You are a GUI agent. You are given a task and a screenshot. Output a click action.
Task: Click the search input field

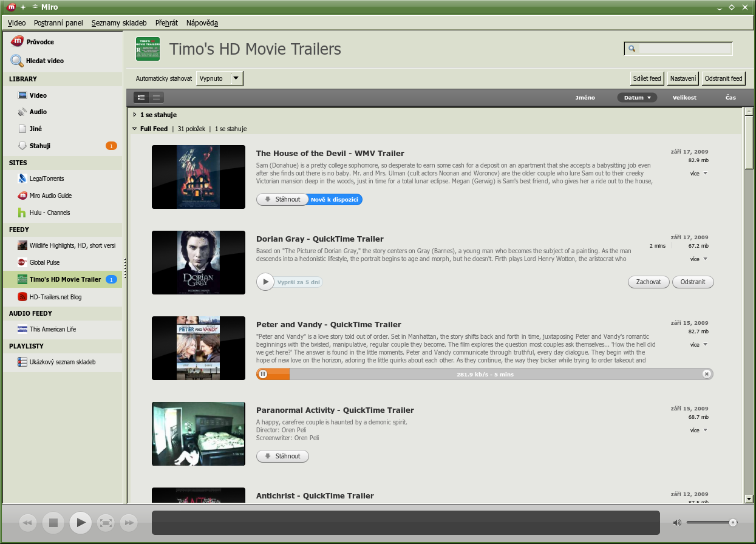click(x=684, y=49)
